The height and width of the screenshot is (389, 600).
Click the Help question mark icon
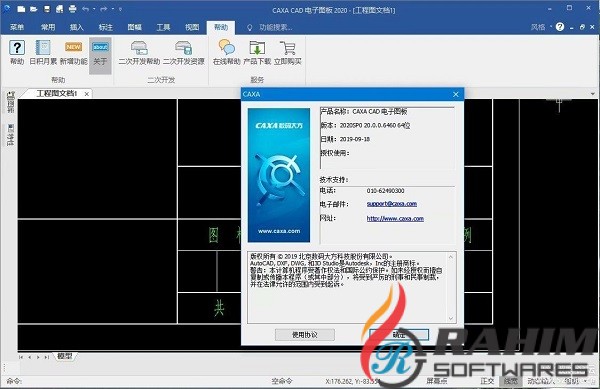[17, 48]
